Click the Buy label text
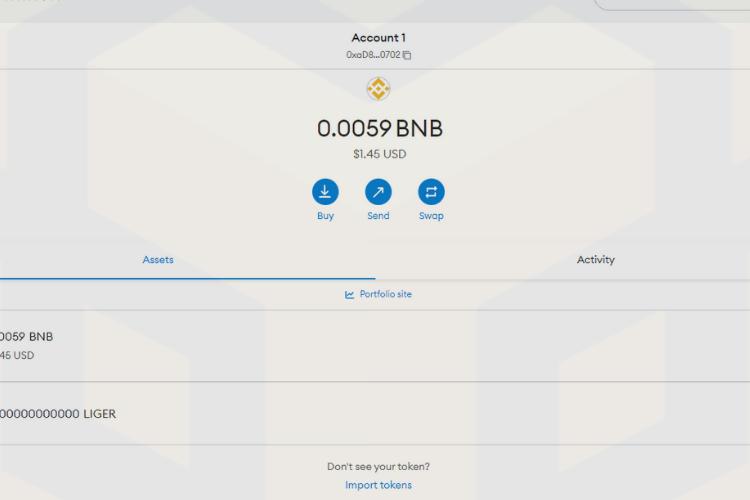The height and width of the screenshot is (500, 750). [x=325, y=216]
